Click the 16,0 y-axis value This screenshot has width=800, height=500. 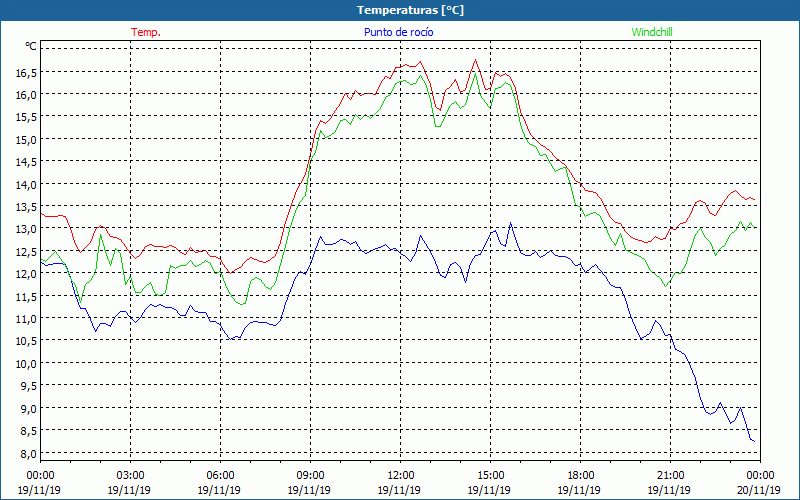pos(27,95)
